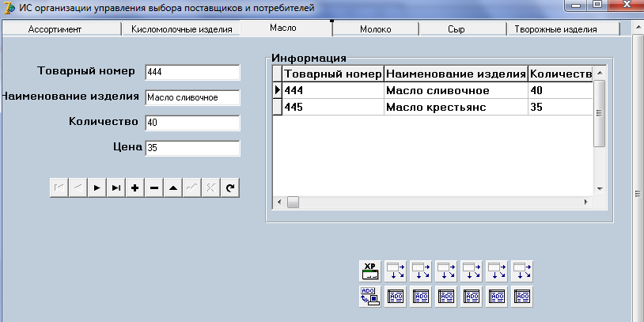Screen dimensions: 644x322
Task: Focus the Цена input field
Action: coord(192,148)
